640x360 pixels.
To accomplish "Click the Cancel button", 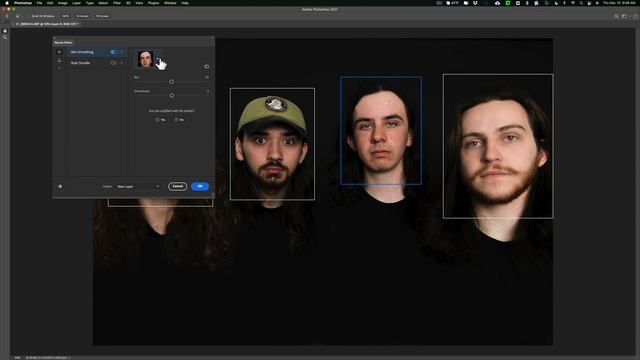I will point(178,186).
